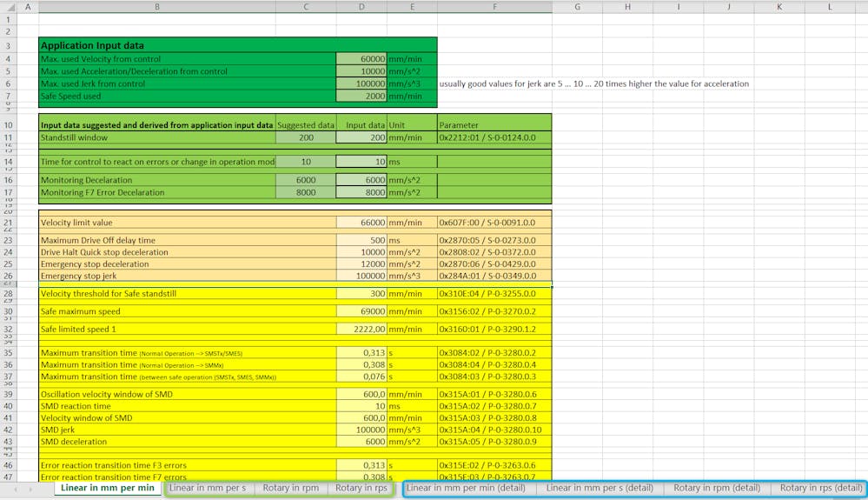Select parameter '0x607F:00 / S-0-0091.0.0'
Viewport: 868px width, 500px height.
point(494,223)
